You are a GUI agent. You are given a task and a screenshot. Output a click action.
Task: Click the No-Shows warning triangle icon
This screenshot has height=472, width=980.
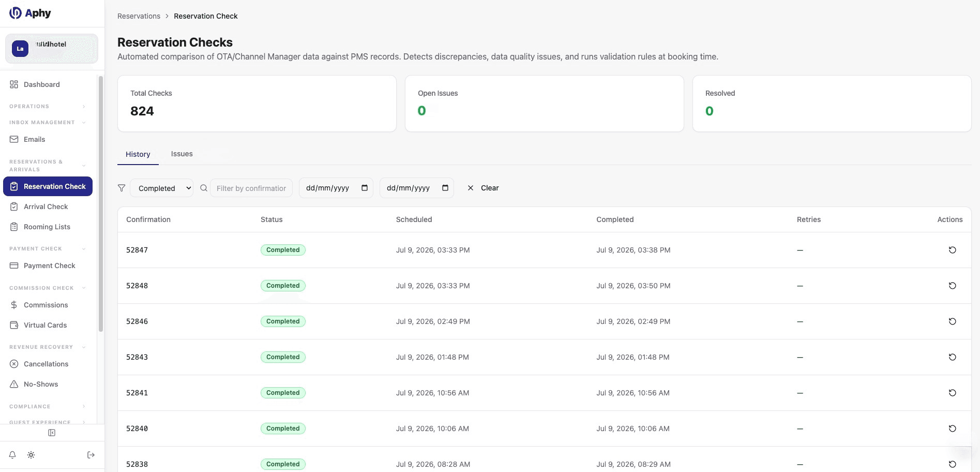[14, 384]
